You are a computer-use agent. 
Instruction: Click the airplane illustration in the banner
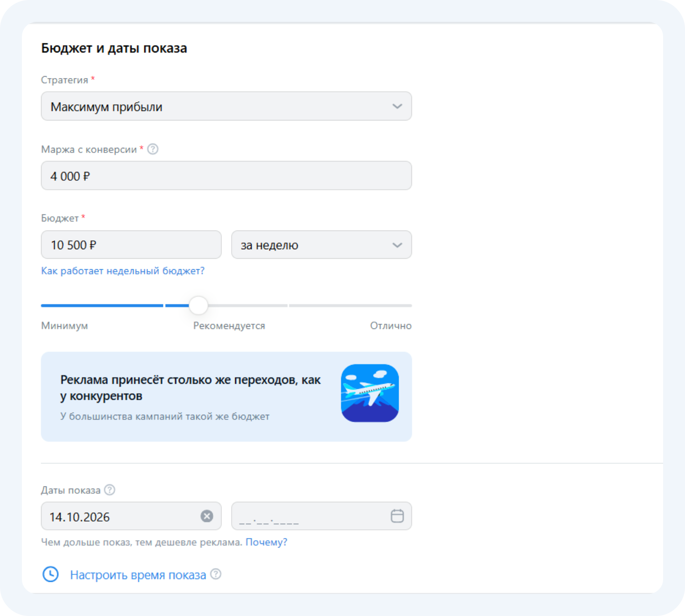(370, 393)
